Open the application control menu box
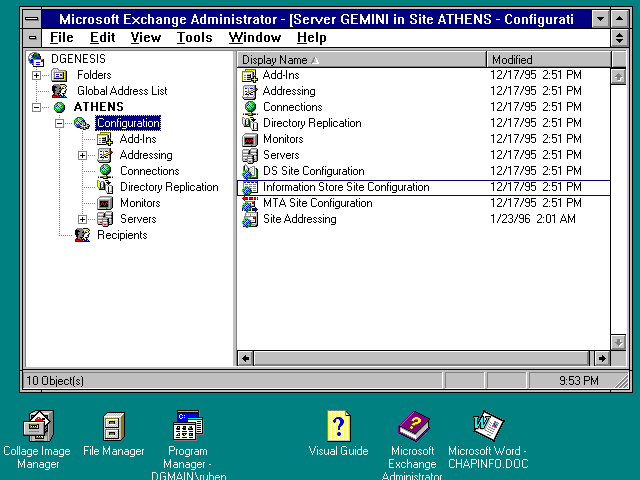Viewport: 640px width, 480px height. point(32,19)
